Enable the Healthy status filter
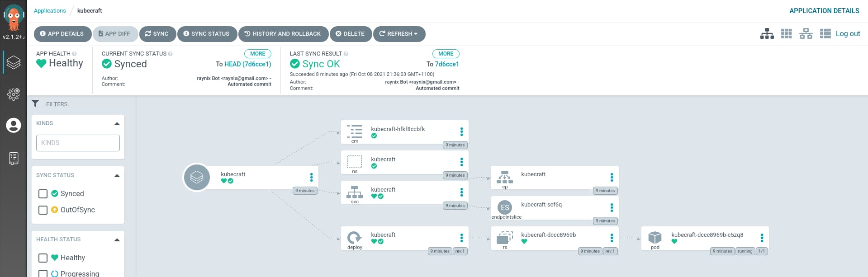Image resolution: width=868 pixels, height=277 pixels. pos(43,258)
